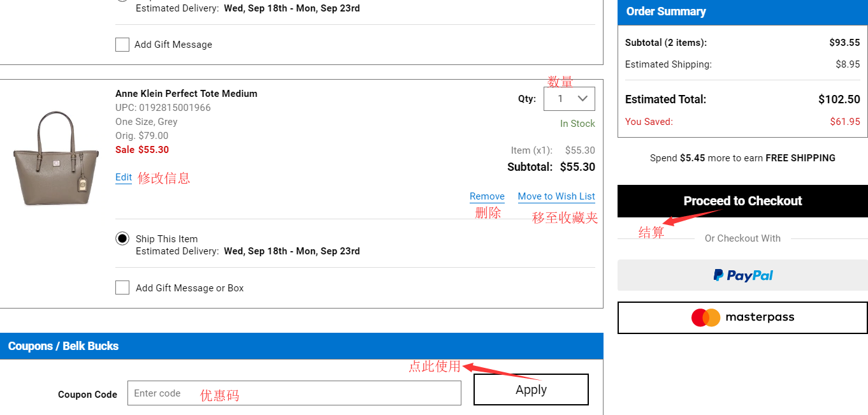The image size is (868, 415).
Task: Click the Coupons / Belk Bucks header
Action: pos(63,346)
